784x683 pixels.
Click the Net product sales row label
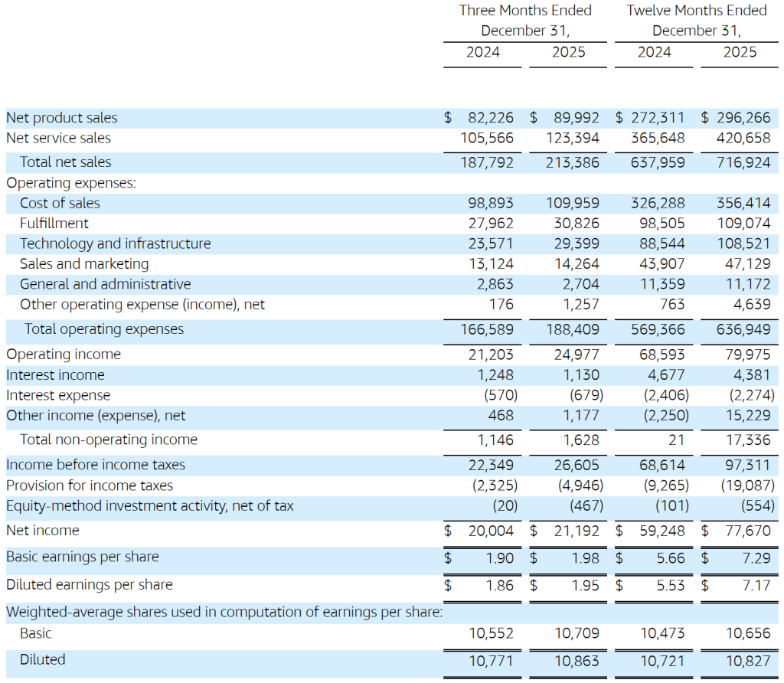62,118
